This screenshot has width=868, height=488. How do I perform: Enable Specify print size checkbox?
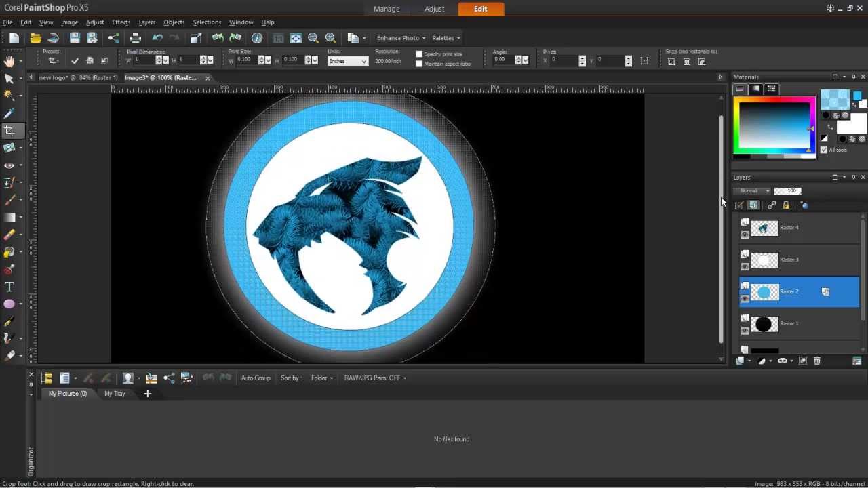coord(419,54)
